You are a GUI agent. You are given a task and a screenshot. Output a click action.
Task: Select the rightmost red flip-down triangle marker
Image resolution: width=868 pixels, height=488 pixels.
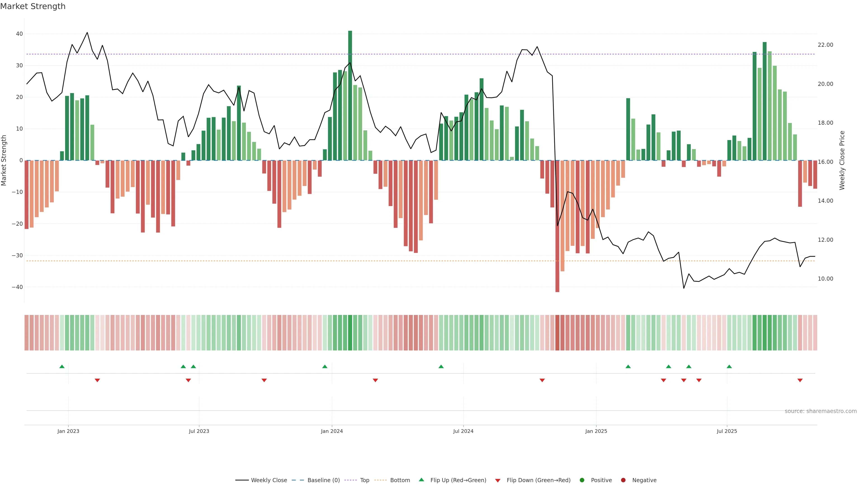pos(800,380)
